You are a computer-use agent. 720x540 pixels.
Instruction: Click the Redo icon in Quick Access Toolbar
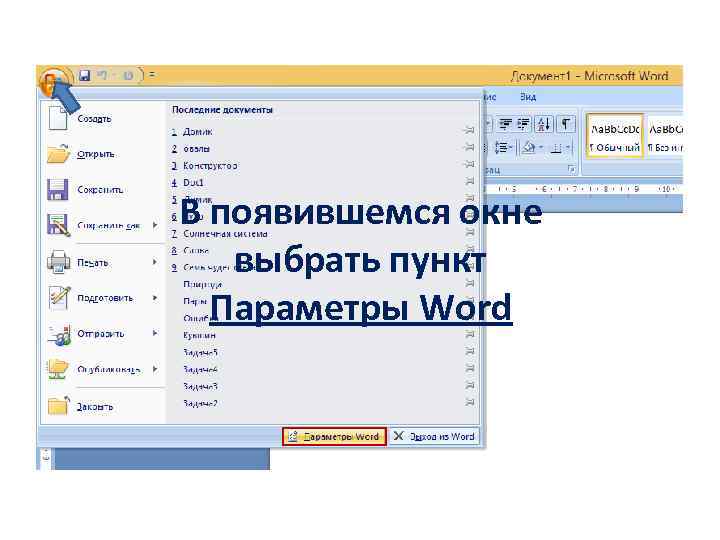click(128, 75)
